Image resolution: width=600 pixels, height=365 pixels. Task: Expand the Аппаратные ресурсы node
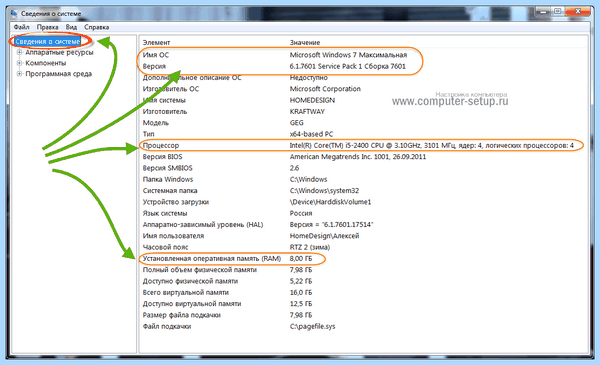click(x=20, y=52)
